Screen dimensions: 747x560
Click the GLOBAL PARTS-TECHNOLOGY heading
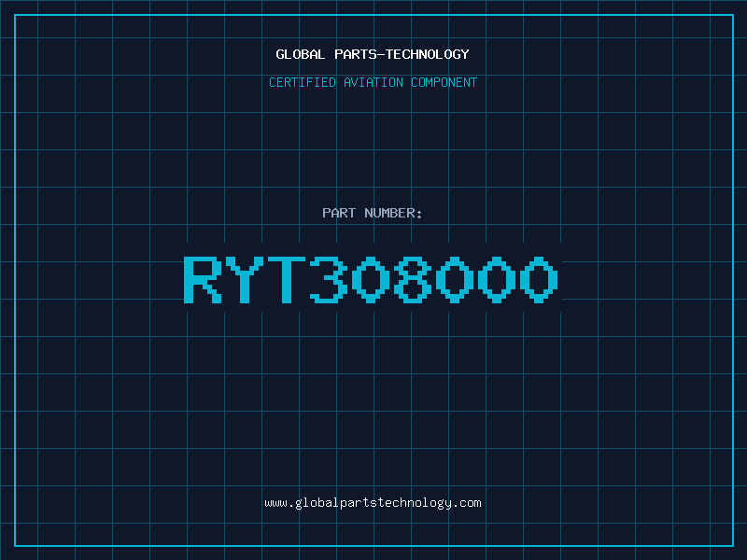pyautogui.click(x=373, y=54)
